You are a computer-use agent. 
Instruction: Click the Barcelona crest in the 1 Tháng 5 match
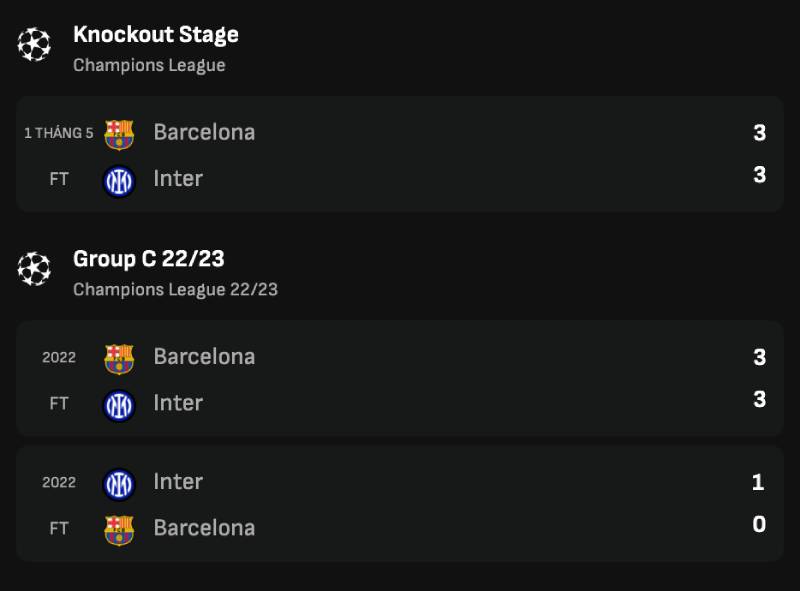click(x=119, y=134)
